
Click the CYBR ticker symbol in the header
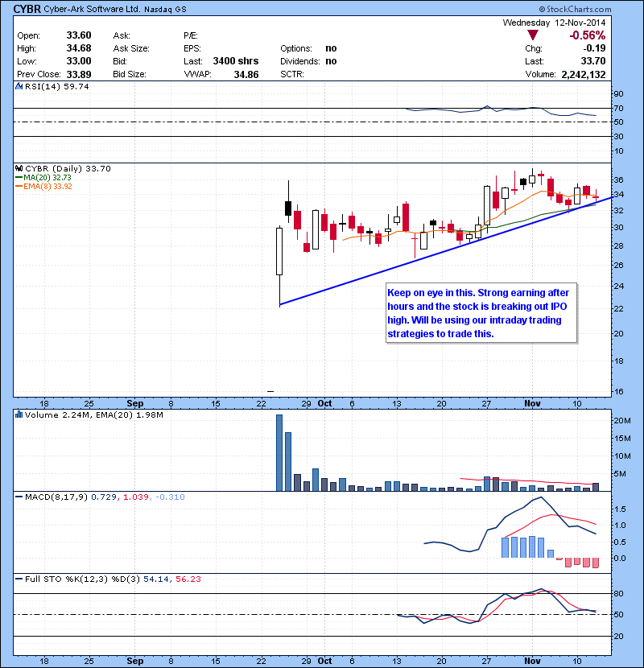tap(27, 9)
